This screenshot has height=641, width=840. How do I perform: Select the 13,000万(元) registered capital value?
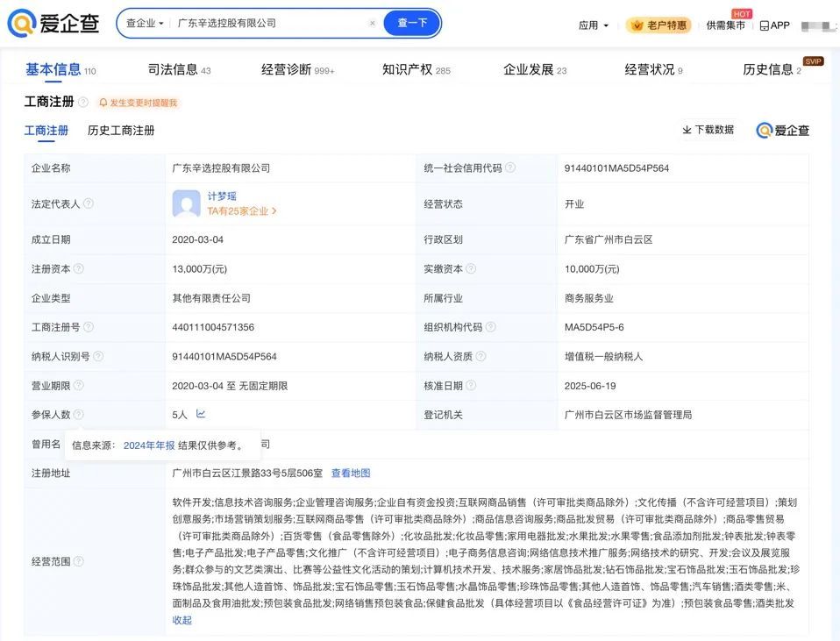coord(199,269)
